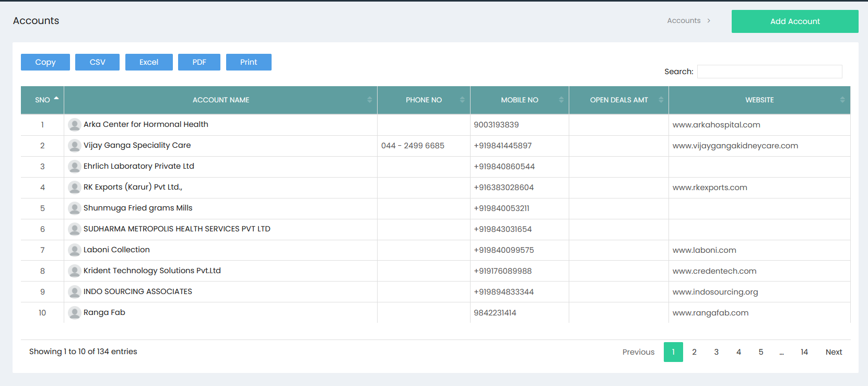
Task: Click into the Search input field
Action: point(769,72)
